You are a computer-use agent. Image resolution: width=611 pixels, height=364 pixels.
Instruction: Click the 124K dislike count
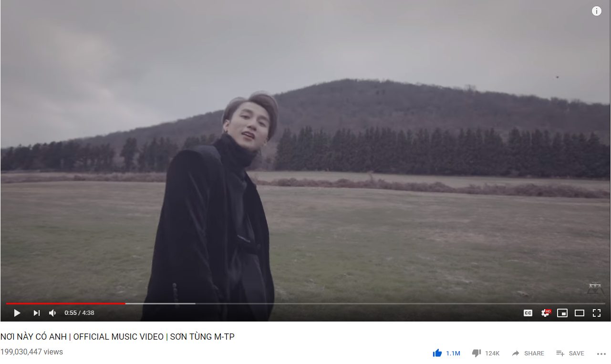492,354
